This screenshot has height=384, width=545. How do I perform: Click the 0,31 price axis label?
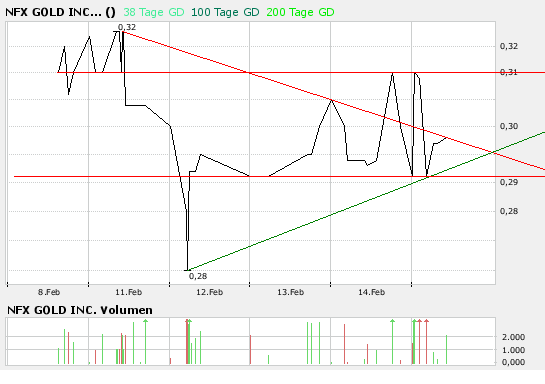click(x=509, y=72)
